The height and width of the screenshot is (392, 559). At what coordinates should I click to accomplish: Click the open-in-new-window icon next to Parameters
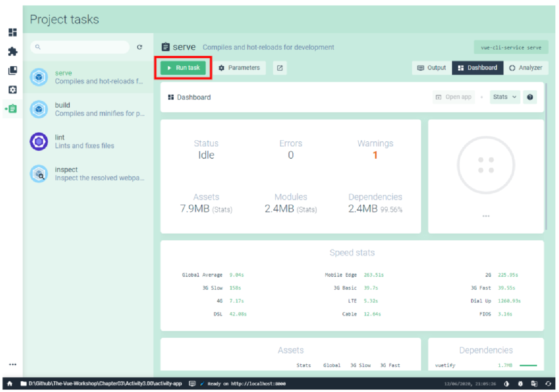pos(280,68)
